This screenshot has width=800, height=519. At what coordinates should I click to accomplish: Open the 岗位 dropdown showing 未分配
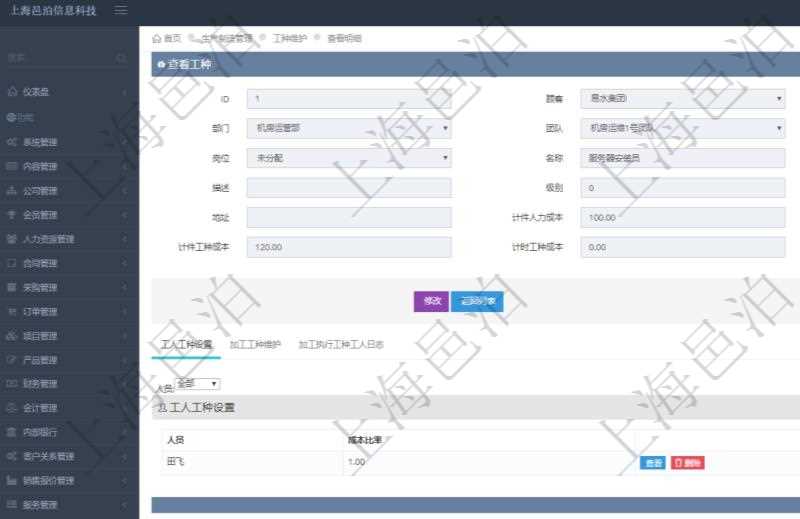tap(349, 158)
